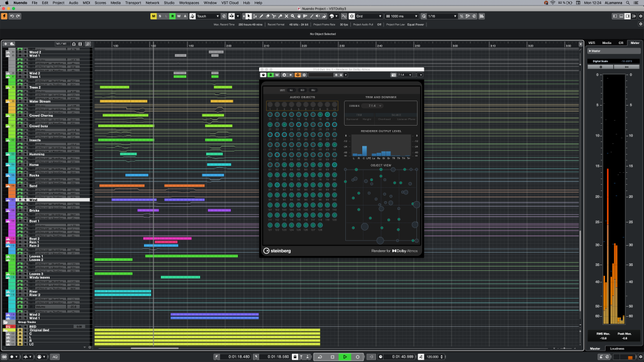
Task: Switch to the VSTi tab
Action: click(x=592, y=43)
